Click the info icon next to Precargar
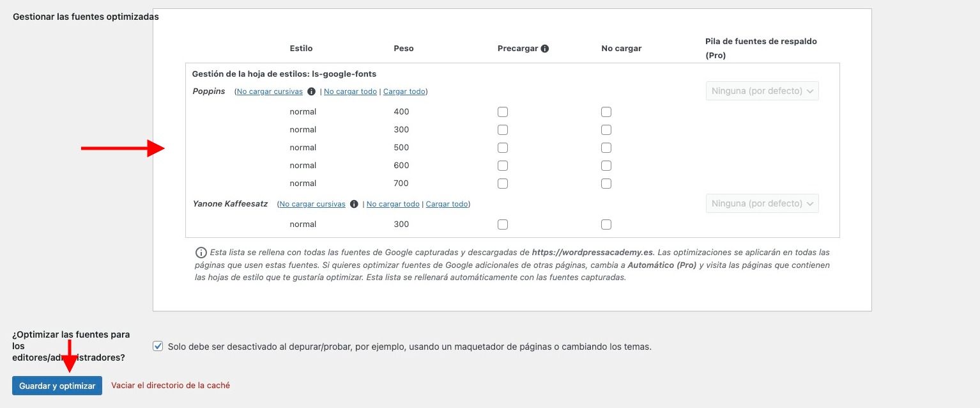This screenshot has width=980, height=408. [x=545, y=49]
